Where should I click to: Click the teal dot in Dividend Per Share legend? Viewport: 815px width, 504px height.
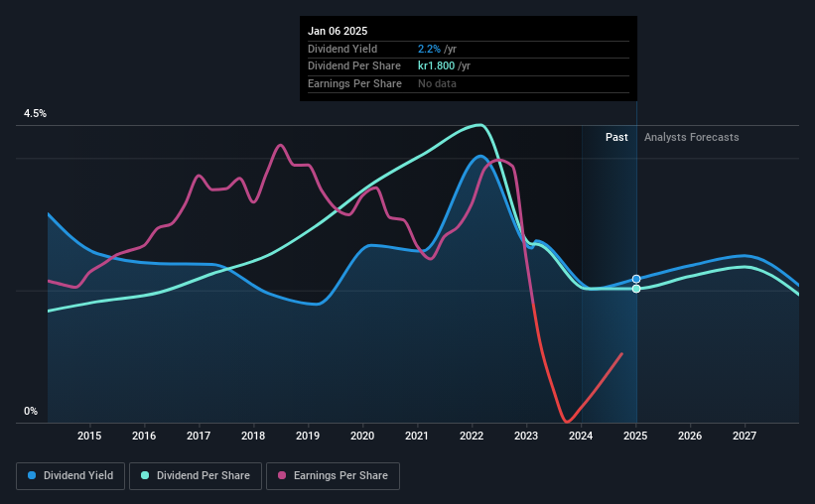pos(145,475)
